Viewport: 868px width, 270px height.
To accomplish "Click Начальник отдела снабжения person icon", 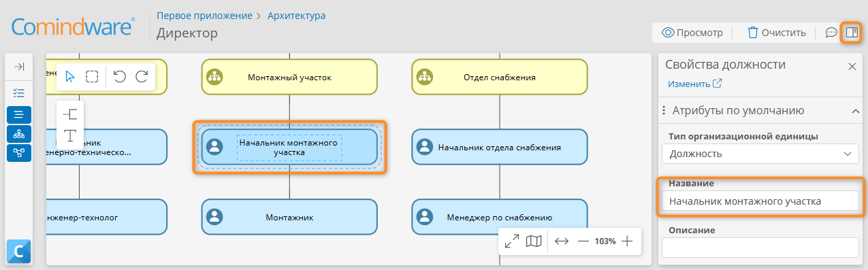I will (425, 147).
